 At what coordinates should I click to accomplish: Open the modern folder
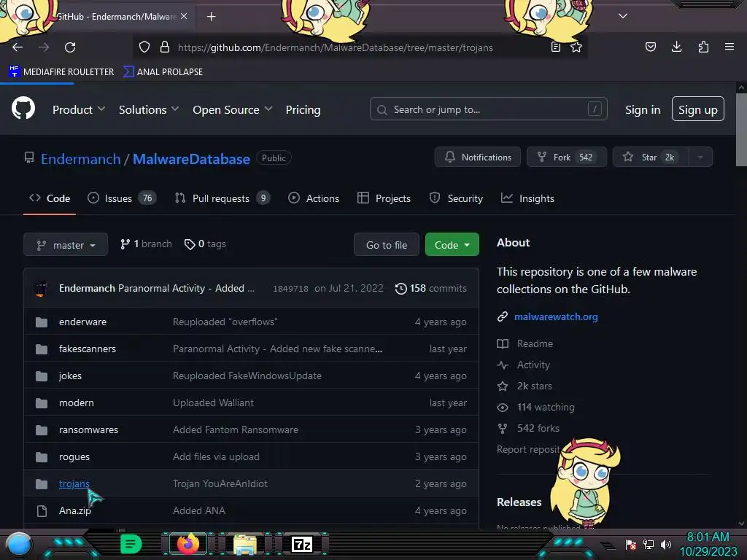pos(76,402)
